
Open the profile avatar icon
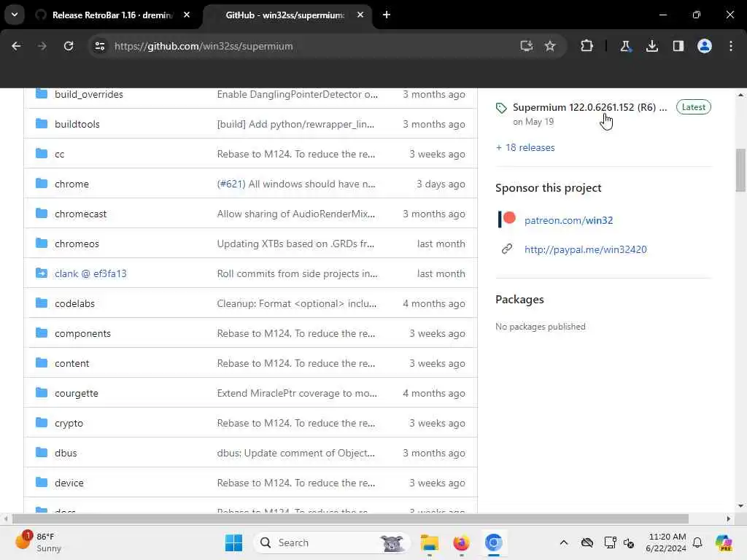tap(705, 46)
